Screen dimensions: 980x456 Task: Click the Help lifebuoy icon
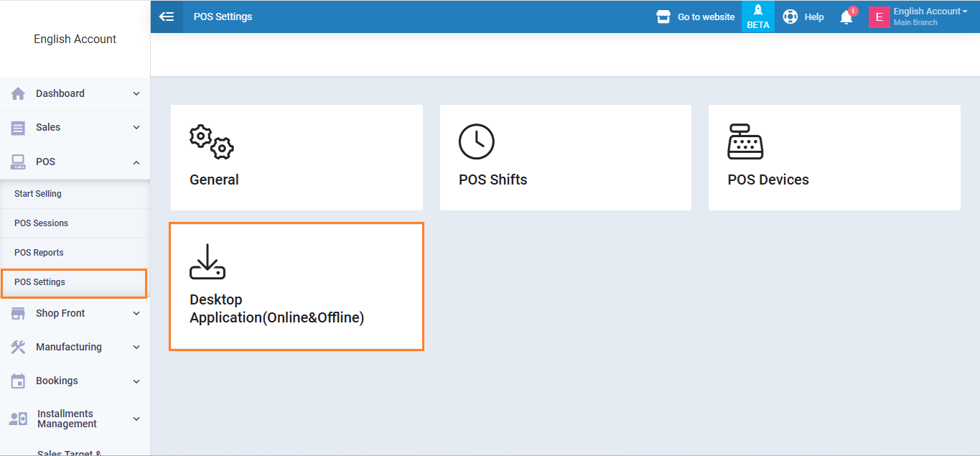790,17
